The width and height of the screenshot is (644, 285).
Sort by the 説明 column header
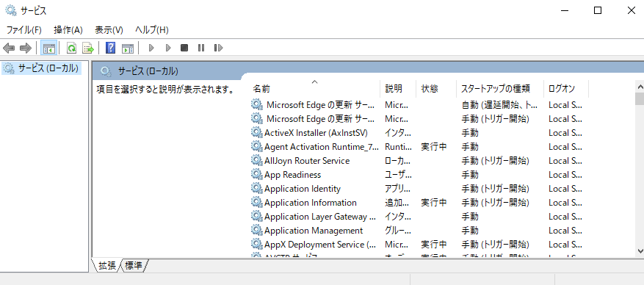(x=398, y=88)
